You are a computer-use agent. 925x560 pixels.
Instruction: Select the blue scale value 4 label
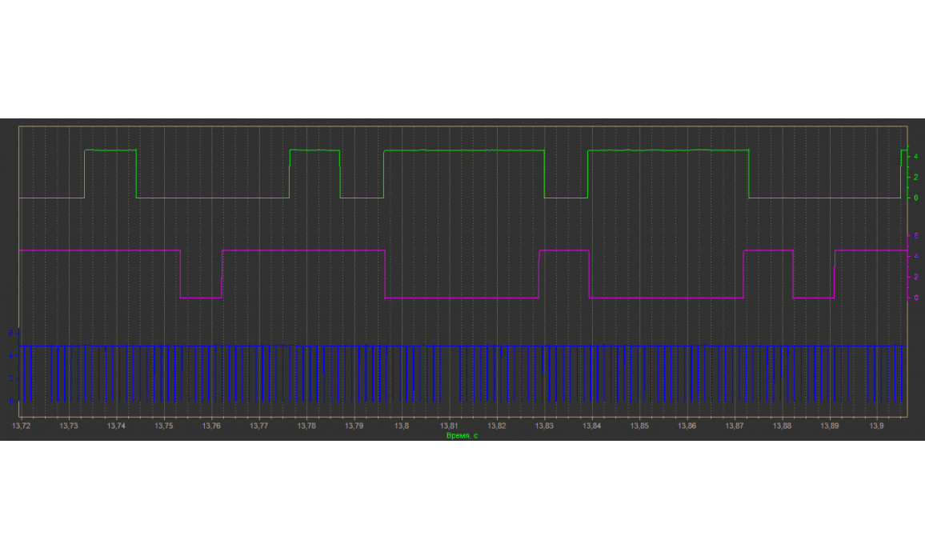pos(10,354)
